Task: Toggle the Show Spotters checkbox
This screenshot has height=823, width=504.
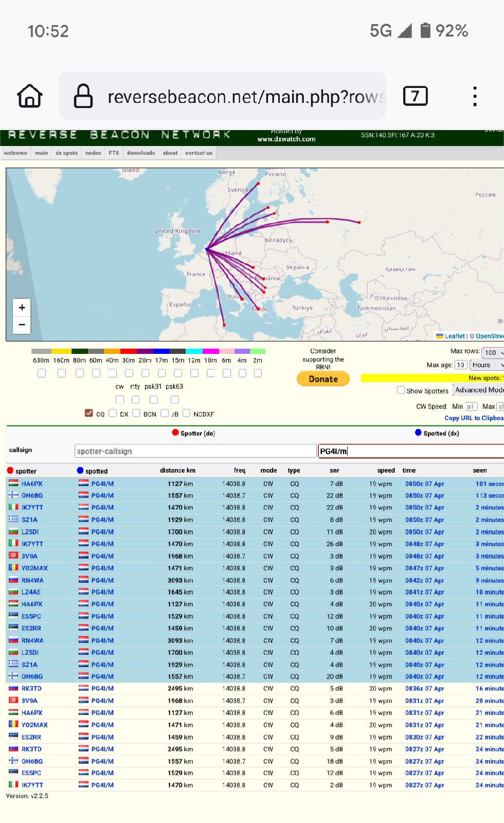Action: (x=401, y=390)
